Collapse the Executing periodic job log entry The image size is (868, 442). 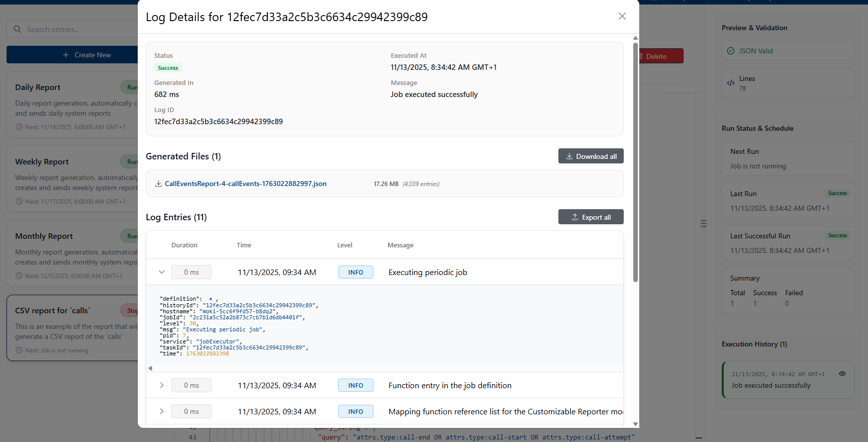tap(162, 272)
